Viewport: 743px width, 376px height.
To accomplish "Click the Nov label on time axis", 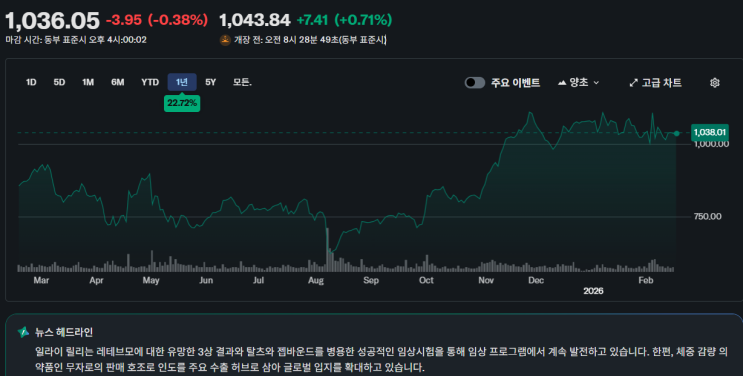I will [486, 280].
